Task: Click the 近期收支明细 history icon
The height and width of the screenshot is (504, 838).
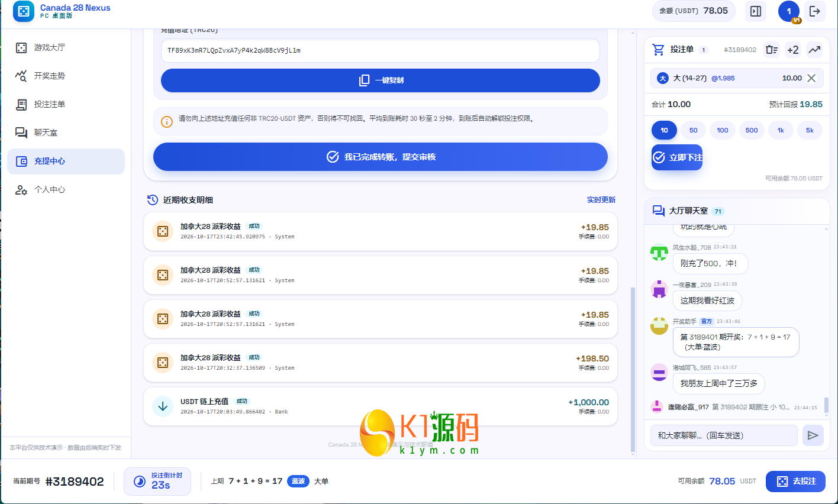Action: pos(153,200)
